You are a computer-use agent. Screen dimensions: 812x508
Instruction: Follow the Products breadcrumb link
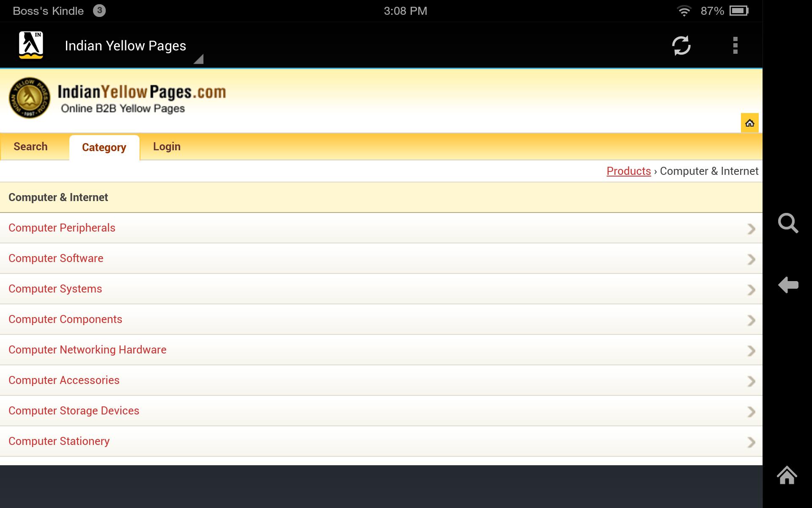click(629, 171)
